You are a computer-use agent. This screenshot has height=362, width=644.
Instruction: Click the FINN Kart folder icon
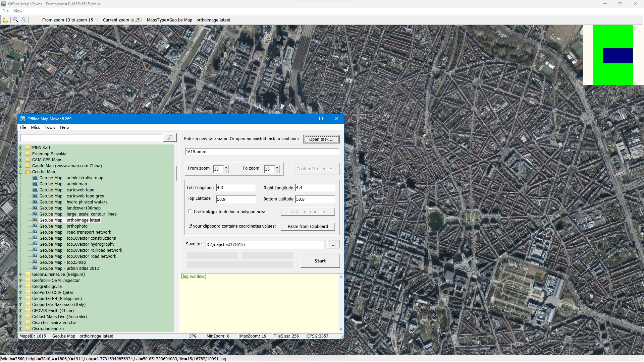[x=28, y=147]
